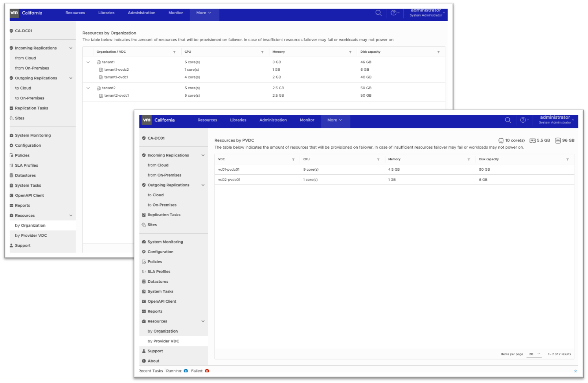
Task: Click tenant2-ovdc1 in the organization table
Action: point(116,96)
